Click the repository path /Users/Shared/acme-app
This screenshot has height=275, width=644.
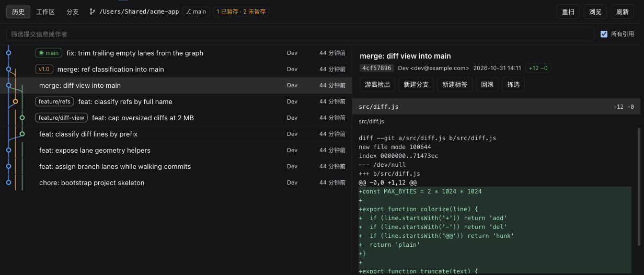pos(139,12)
